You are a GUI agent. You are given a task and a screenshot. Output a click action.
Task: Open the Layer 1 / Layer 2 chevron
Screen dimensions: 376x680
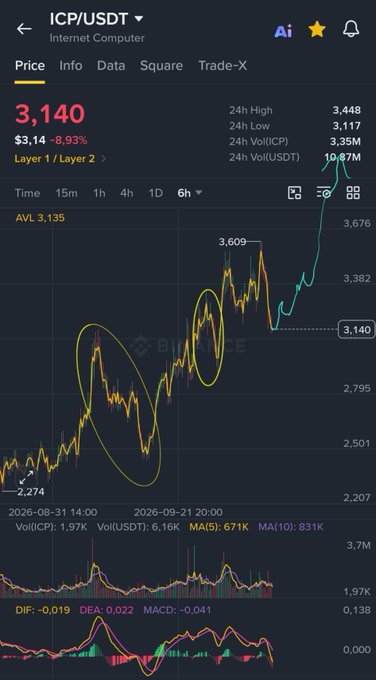point(103,159)
